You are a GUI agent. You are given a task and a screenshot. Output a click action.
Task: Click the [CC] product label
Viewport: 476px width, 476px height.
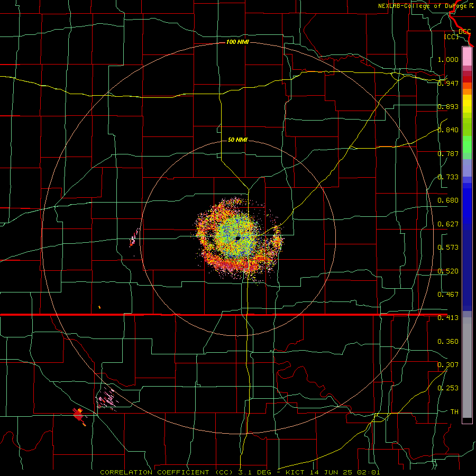click(x=452, y=36)
